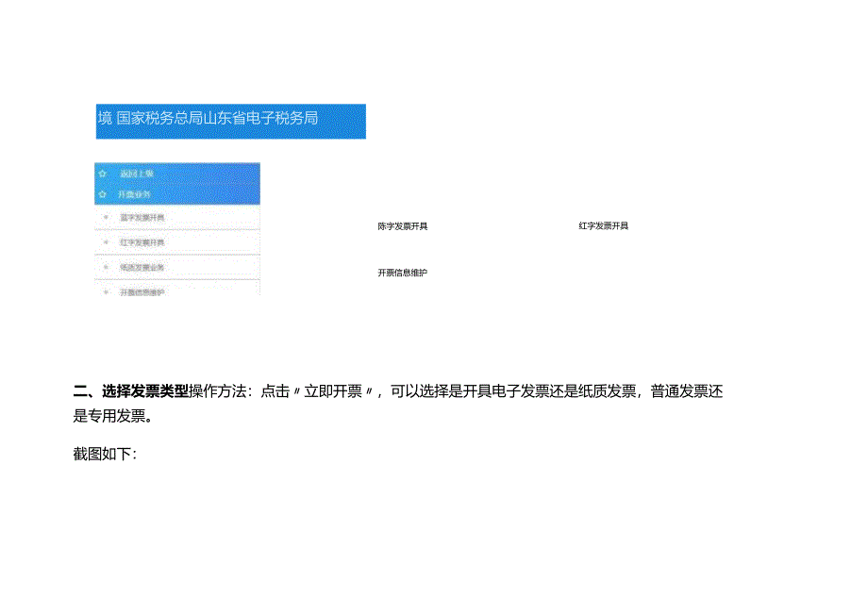The image size is (868, 614).
Task: Click the 红字发票开具 link on the right
Action: [606, 225]
